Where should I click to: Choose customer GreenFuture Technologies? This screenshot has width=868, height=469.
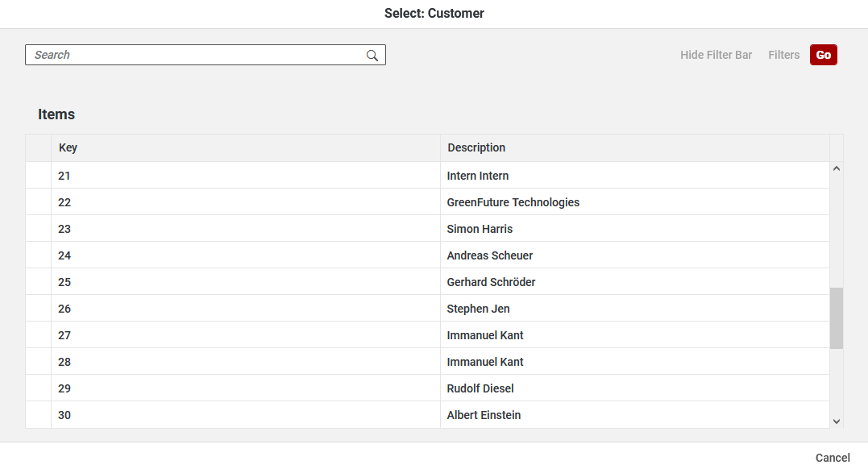(513, 202)
